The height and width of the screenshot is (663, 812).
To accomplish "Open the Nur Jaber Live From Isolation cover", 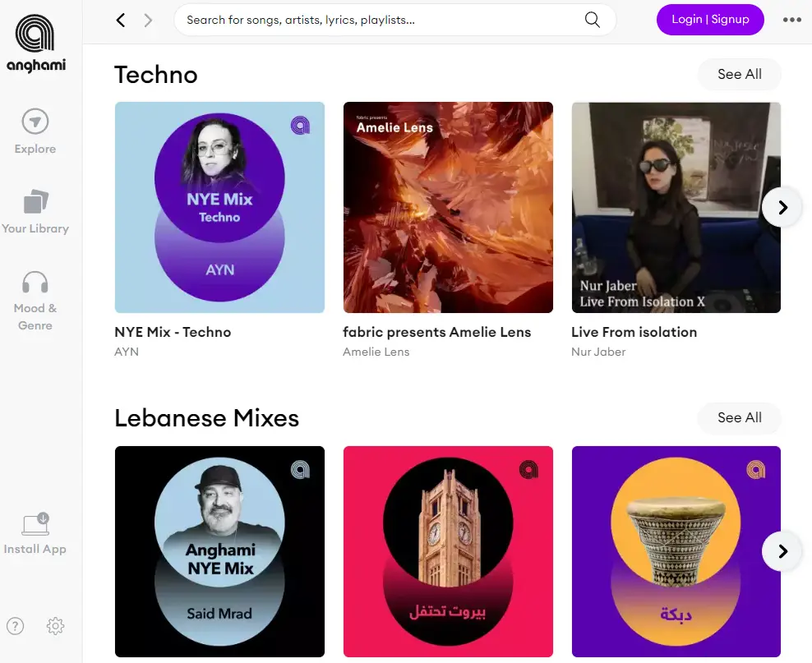I will (x=676, y=207).
